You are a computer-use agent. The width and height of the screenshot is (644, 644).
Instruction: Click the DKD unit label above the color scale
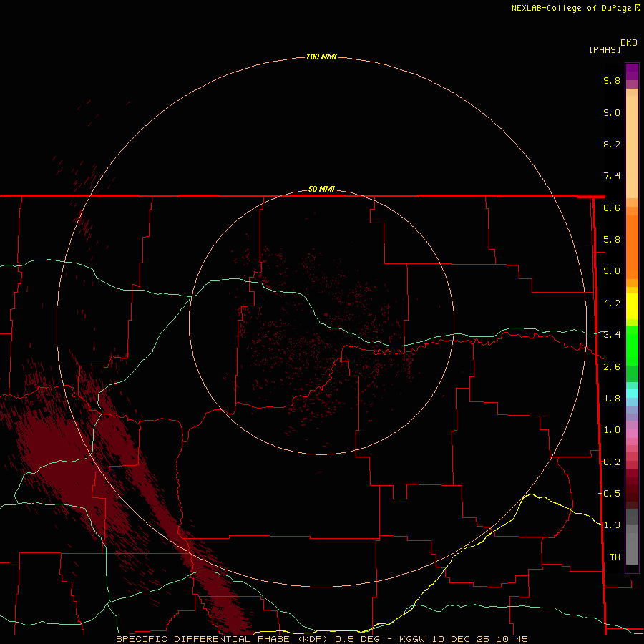629,43
